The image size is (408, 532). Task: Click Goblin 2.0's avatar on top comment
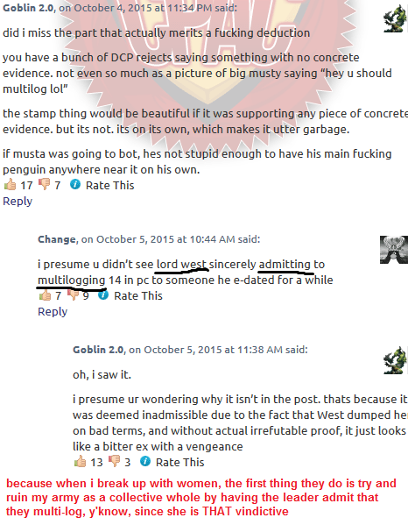396,18
